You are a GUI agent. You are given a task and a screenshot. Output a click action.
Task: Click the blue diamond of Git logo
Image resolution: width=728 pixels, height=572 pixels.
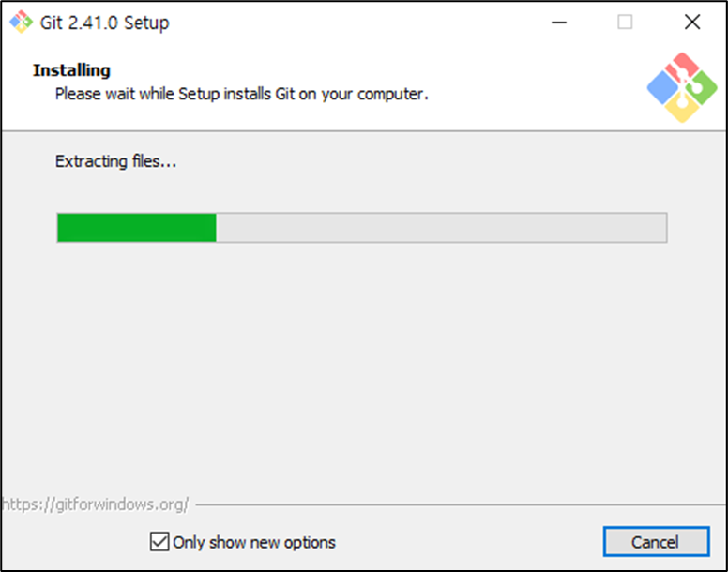coord(662,88)
